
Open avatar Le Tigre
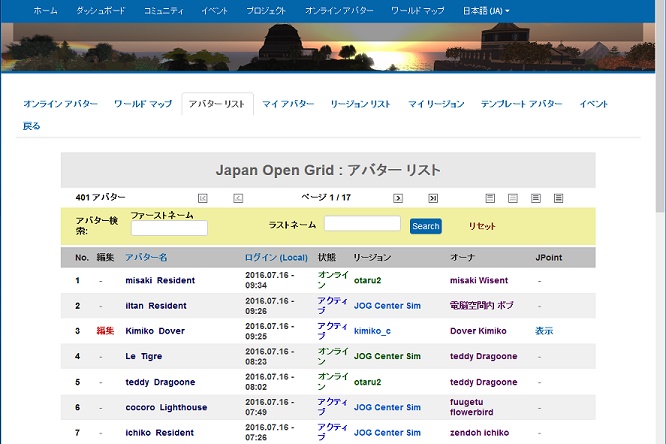tap(144, 356)
